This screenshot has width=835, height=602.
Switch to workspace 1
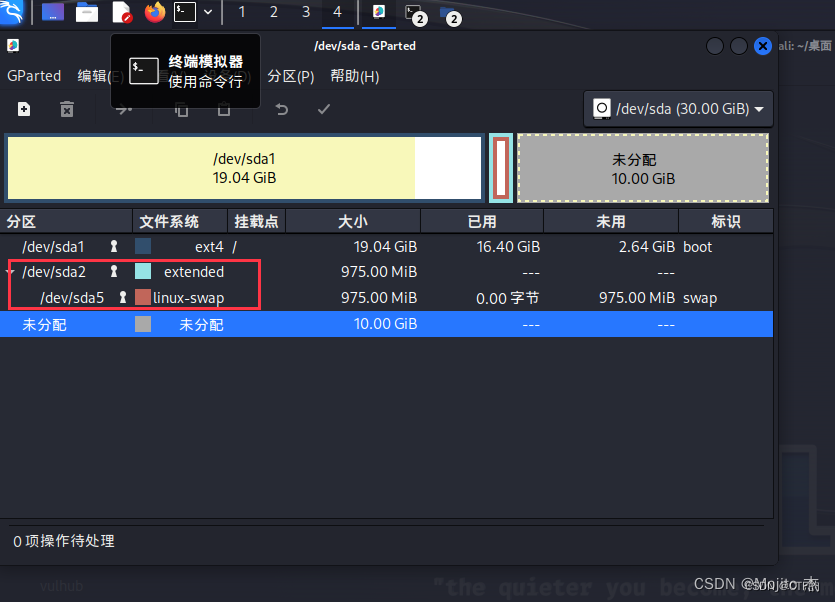tap(242, 12)
